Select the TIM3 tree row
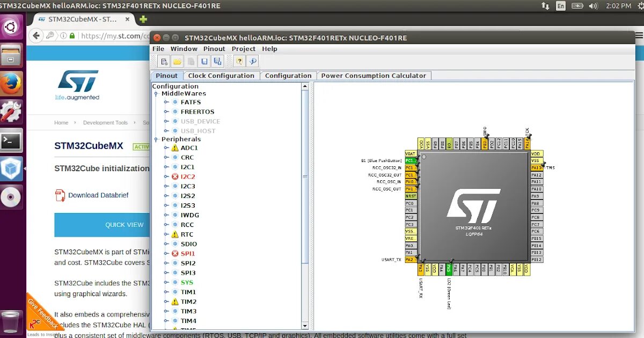644x338 pixels. point(188,311)
